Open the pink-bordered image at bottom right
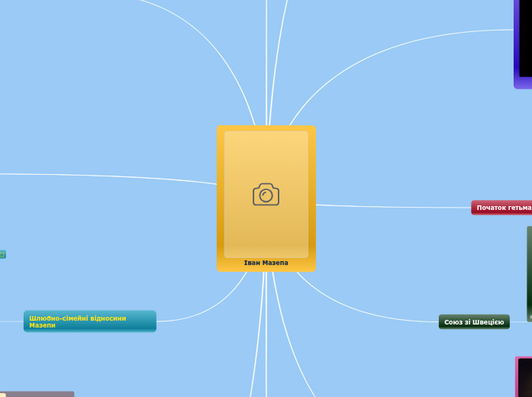The width and height of the screenshot is (532, 397). tap(524, 376)
